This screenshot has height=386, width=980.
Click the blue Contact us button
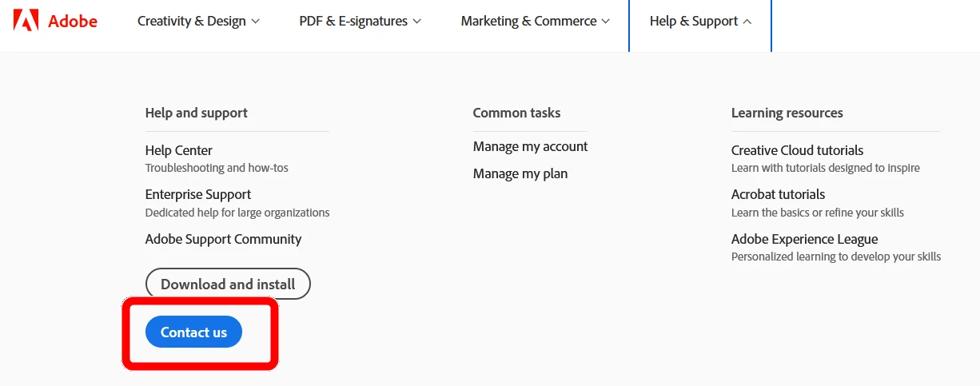coord(193,332)
